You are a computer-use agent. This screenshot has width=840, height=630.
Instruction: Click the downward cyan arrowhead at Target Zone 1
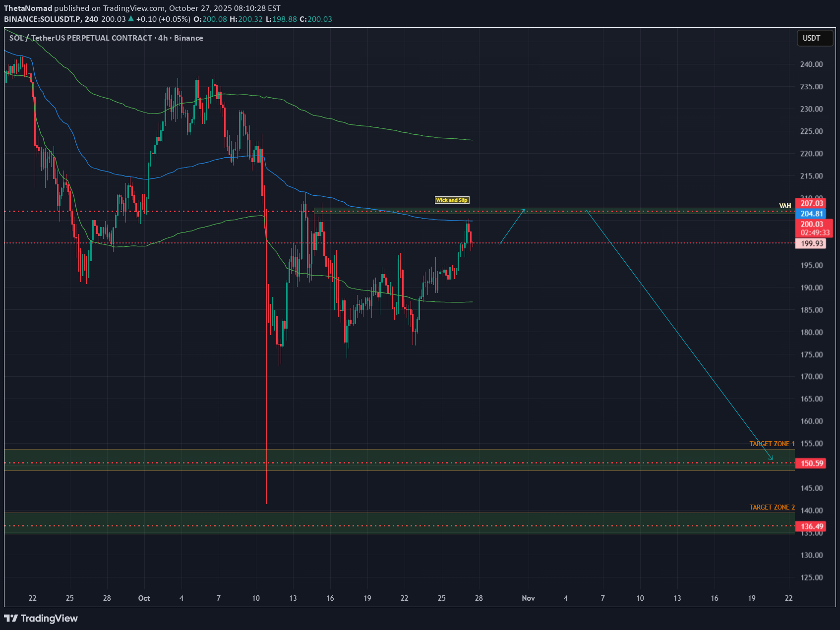(771, 458)
